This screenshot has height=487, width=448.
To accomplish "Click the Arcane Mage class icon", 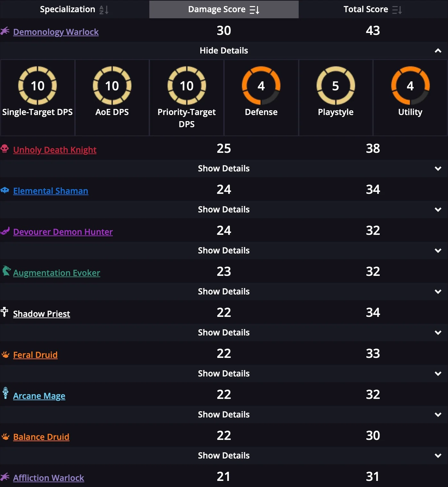I will point(5,393).
